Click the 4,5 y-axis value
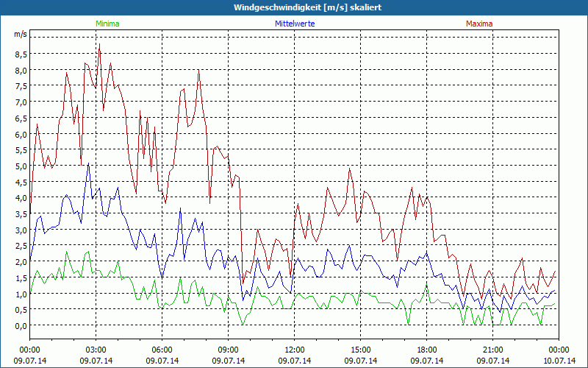Viewport: 588px width, 368px height. (x=21, y=182)
